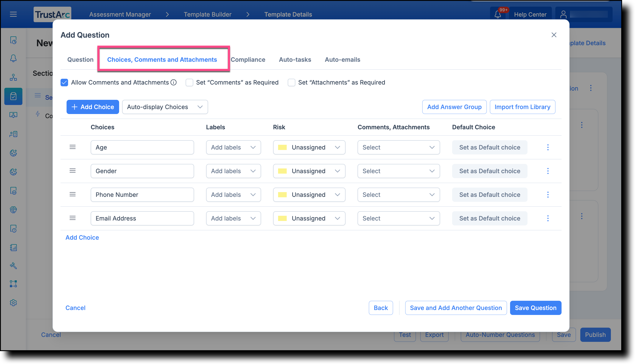
Task: Grab the drag handle for the Gender row
Action: [73, 171]
